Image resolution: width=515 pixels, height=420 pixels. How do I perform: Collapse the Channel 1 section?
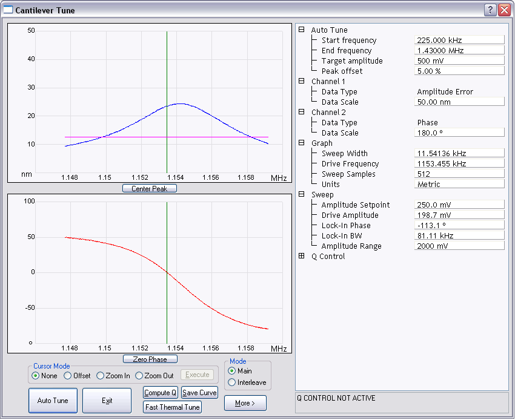tap(302, 81)
